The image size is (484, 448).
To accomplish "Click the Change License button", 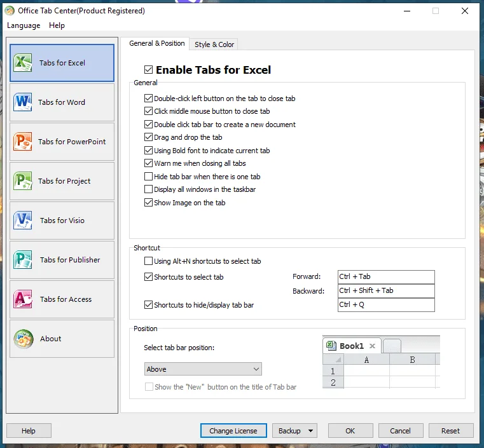I will (233, 431).
